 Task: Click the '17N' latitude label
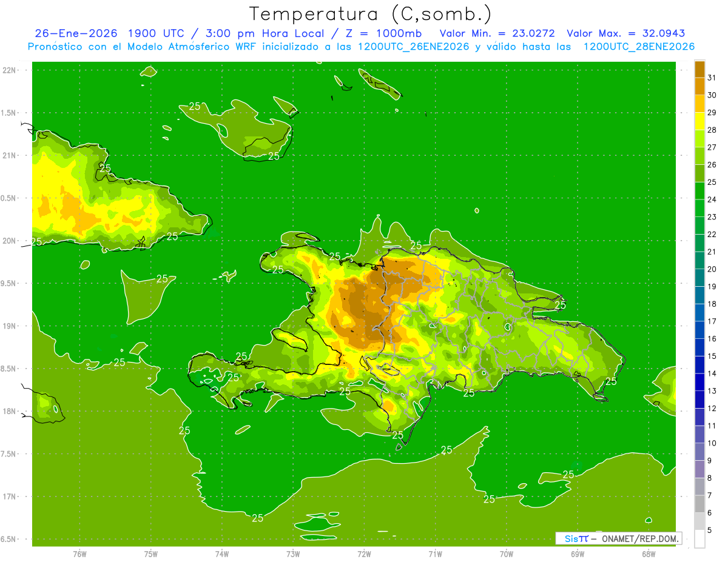coord(9,497)
